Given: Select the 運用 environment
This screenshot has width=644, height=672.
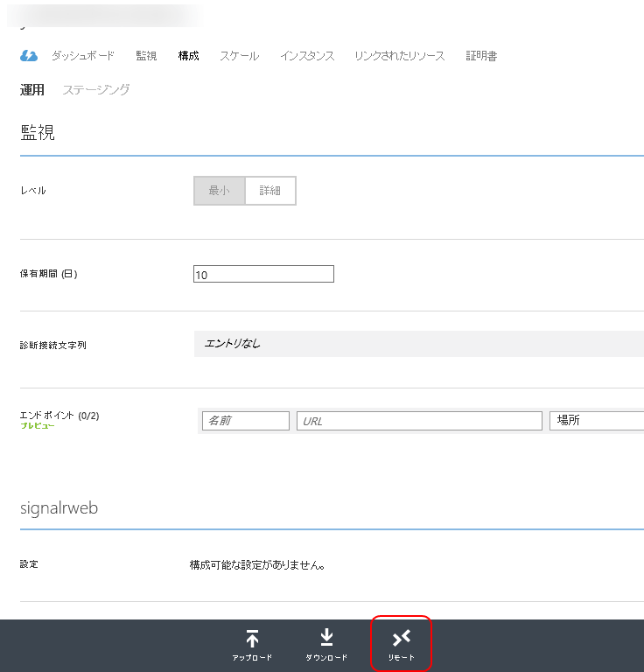Looking at the screenshot, I should pos(32,90).
